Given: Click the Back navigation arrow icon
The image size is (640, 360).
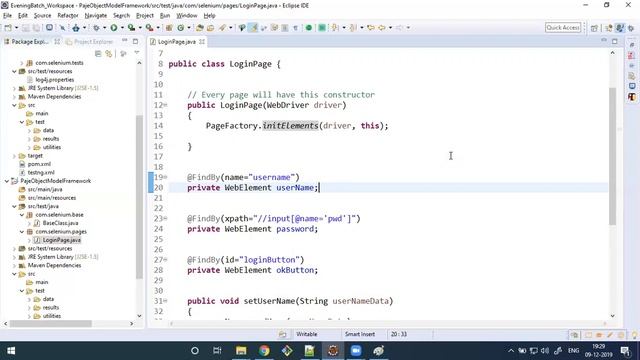Looking at the screenshot, I should [x=382, y=28].
